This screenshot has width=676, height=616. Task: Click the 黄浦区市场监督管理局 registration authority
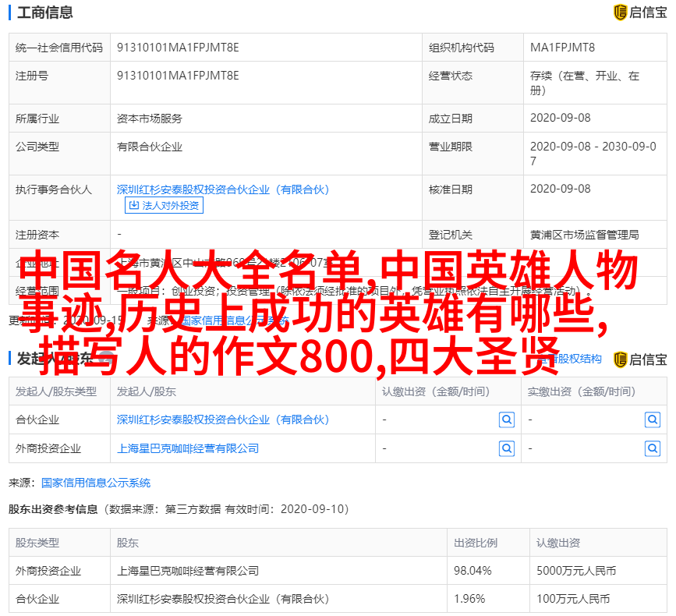click(584, 235)
